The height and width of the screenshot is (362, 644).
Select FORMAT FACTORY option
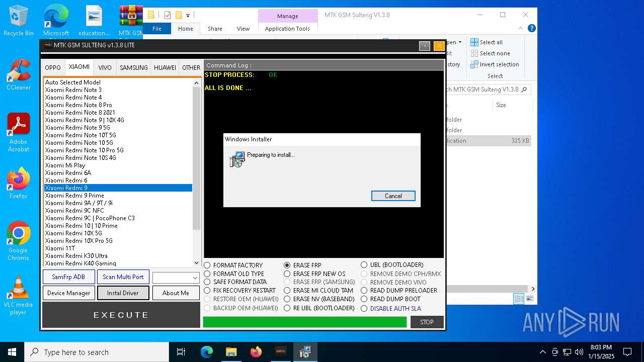(x=233, y=265)
